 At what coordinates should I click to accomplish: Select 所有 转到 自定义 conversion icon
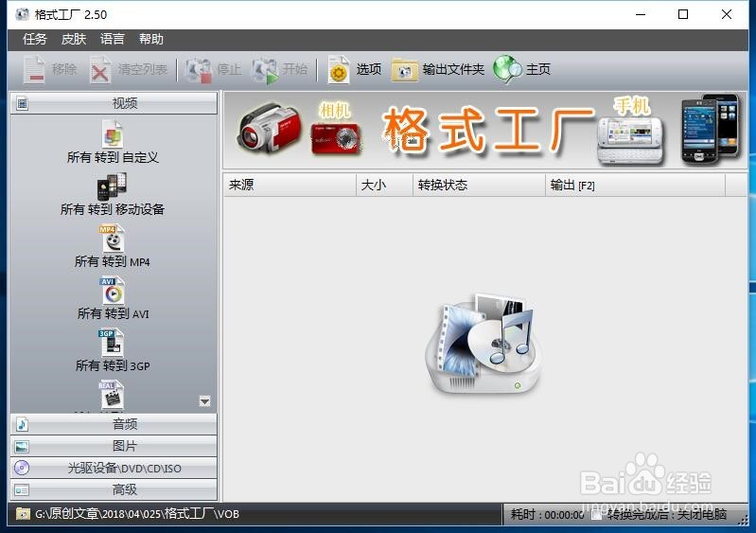point(113,133)
